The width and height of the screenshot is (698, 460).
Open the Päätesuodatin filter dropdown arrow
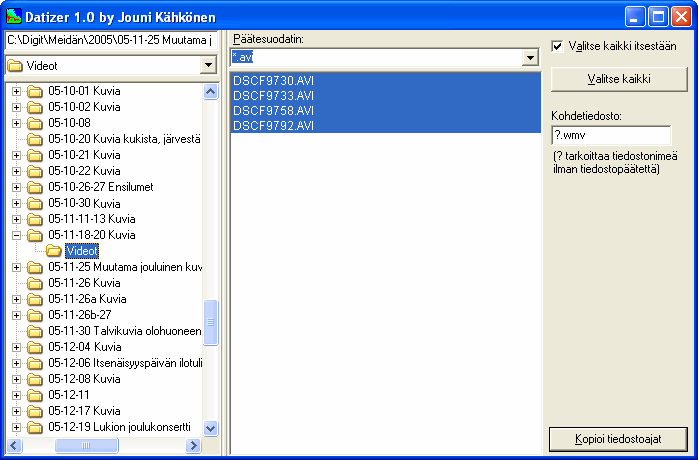[530, 58]
